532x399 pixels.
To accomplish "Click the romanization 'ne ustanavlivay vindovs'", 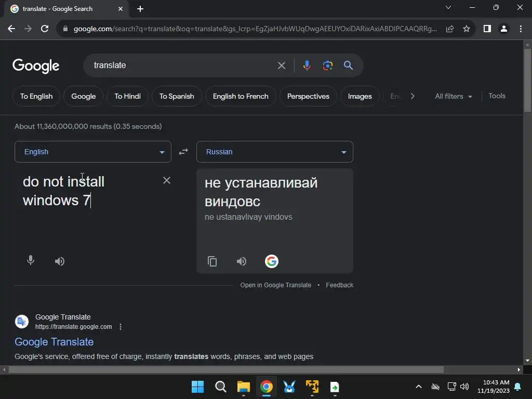I will click(248, 217).
